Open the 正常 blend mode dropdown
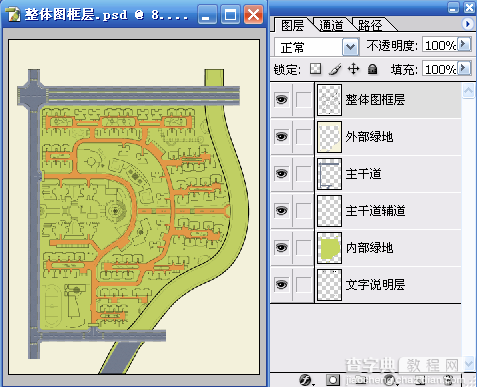477x387 pixels. pos(350,47)
